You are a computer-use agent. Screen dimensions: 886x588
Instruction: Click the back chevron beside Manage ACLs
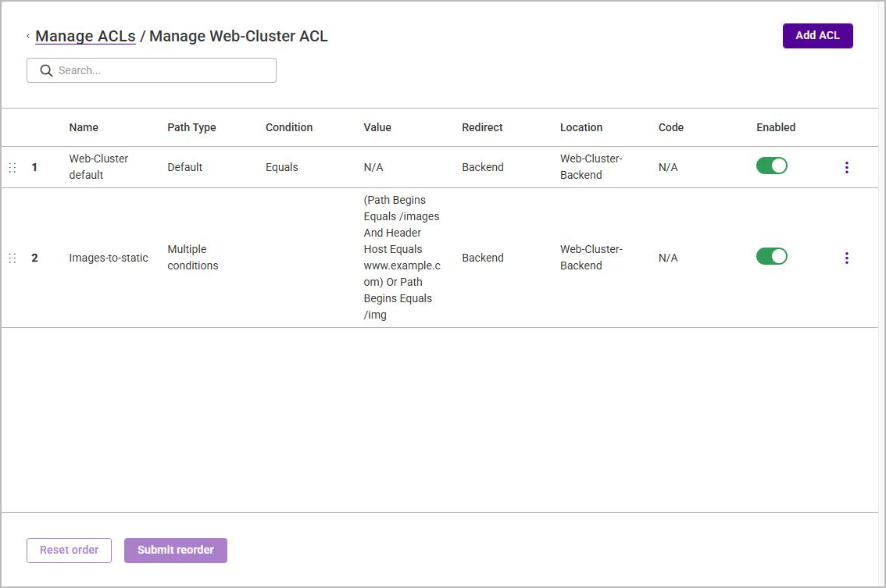[27, 36]
